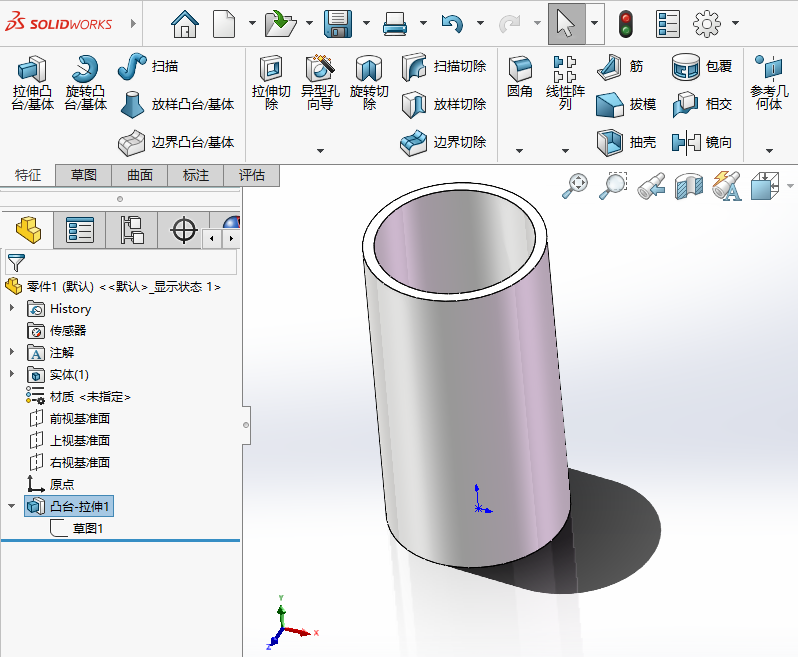
Task: Expand the History tree node
Action: pyautogui.click(x=12, y=309)
